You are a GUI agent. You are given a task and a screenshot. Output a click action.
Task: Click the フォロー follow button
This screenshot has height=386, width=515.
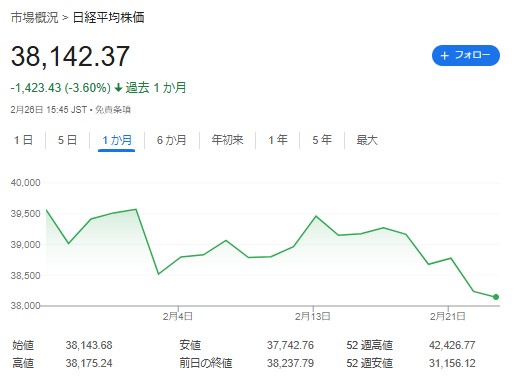tap(466, 55)
